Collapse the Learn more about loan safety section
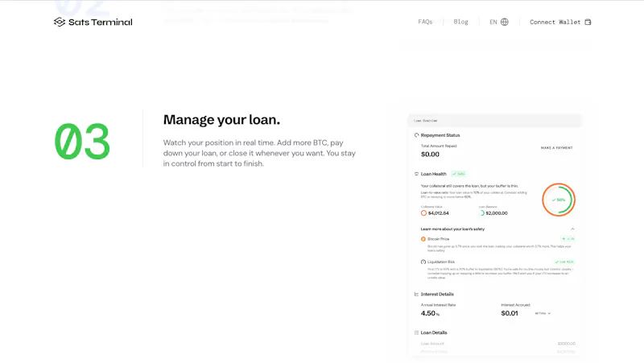This screenshot has width=644, height=363. click(572, 229)
